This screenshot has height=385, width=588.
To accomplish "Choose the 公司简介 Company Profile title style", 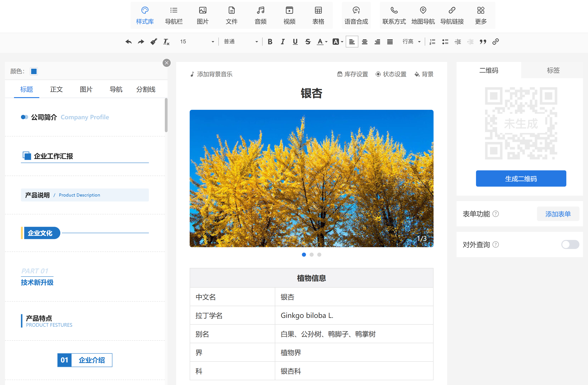I will pyautogui.click(x=85, y=117).
